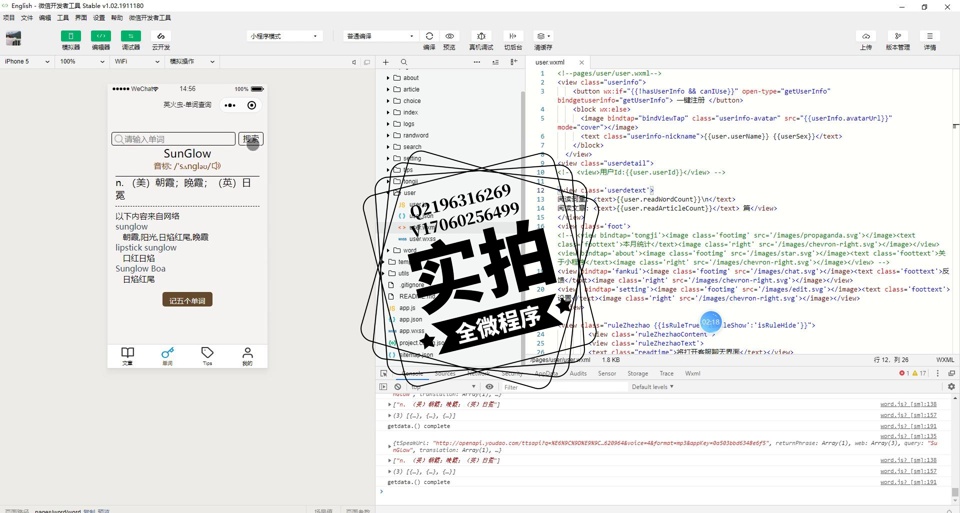Open the 云开发 cloud development console
The image size is (960, 513).
click(x=161, y=36)
